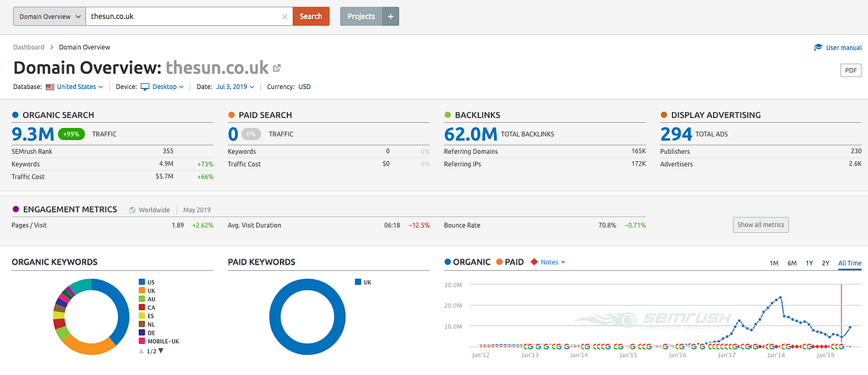The image size is (868, 375).
Task: Select the AU green legend swatch
Action: click(142, 298)
